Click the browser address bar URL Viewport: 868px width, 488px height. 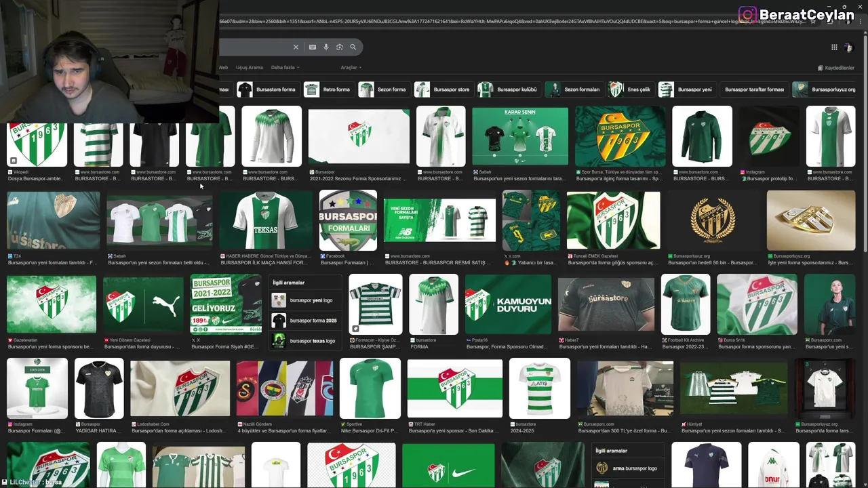click(512, 21)
